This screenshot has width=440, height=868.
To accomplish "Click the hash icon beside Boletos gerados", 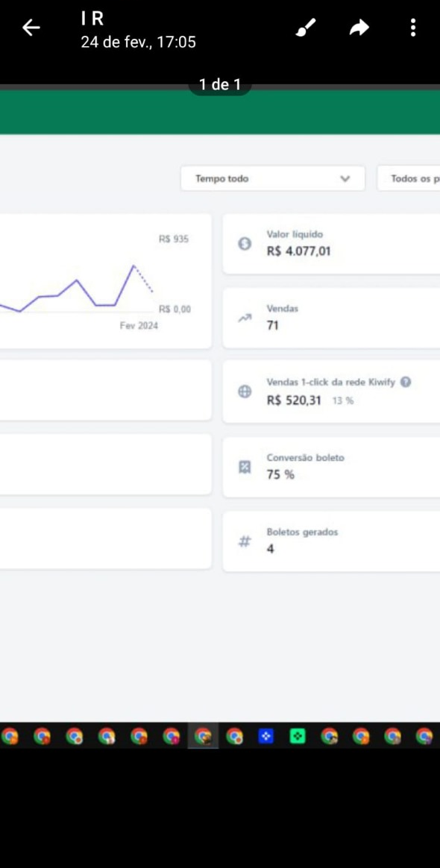I will coord(244,541).
